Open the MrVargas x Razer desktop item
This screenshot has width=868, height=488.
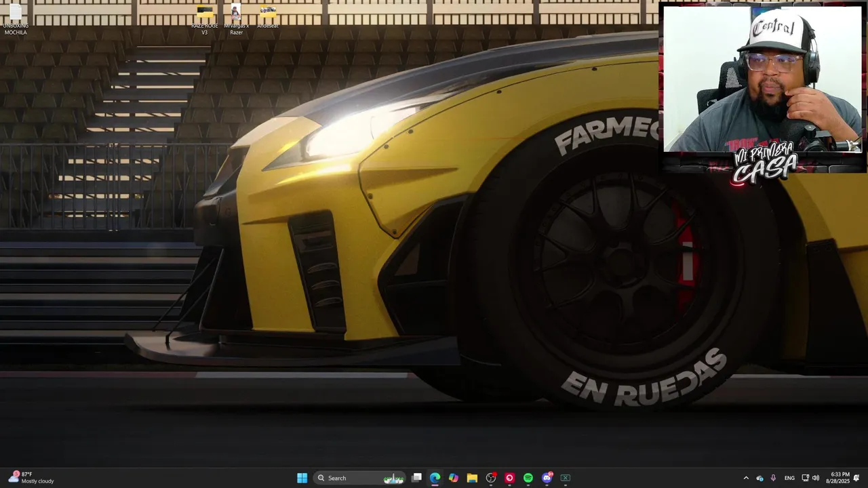click(236, 20)
